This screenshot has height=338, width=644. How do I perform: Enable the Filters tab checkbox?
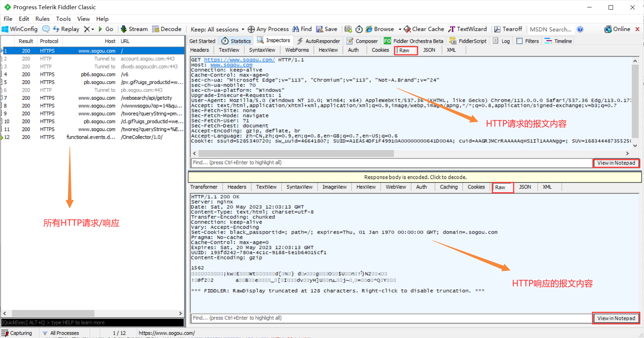[519, 41]
